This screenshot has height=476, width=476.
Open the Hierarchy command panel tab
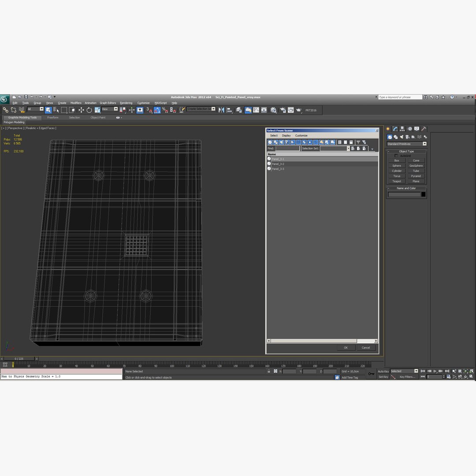[402, 129]
